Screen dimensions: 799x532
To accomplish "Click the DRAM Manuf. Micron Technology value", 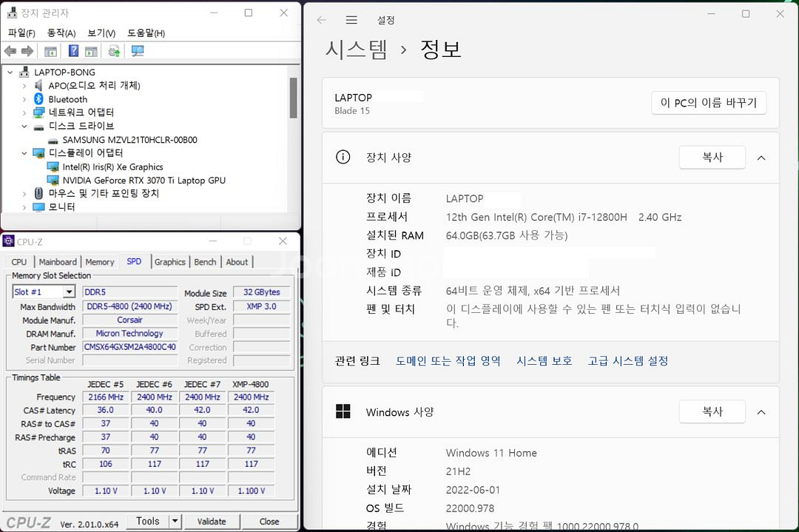I will (x=130, y=333).
